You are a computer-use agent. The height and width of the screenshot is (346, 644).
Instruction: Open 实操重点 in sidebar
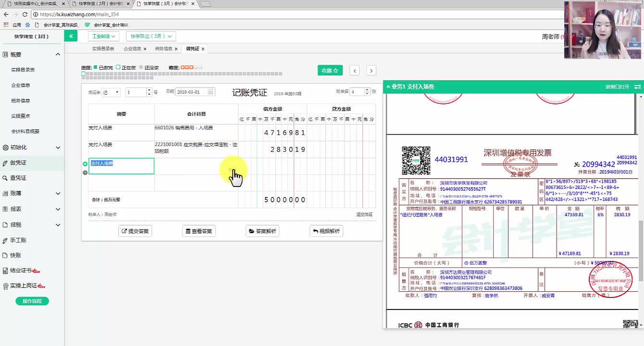[21, 116]
